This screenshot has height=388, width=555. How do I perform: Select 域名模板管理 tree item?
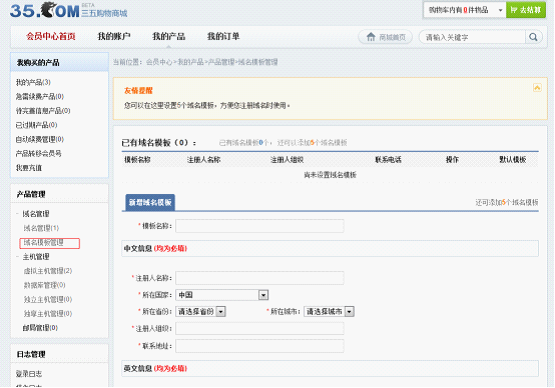click(44, 242)
